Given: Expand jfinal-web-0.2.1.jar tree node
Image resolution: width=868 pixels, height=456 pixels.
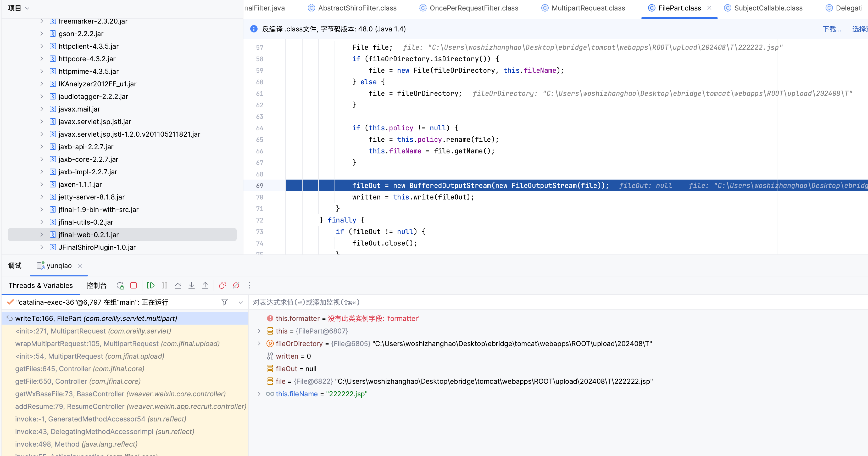Looking at the screenshot, I should [x=42, y=235].
